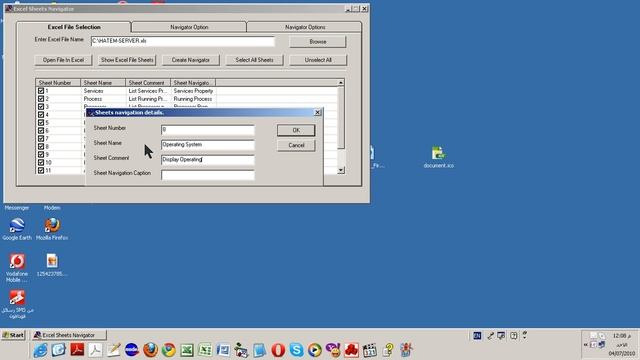Click the Create Navigator button
This screenshot has height=360, width=640.
tap(191, 60)
